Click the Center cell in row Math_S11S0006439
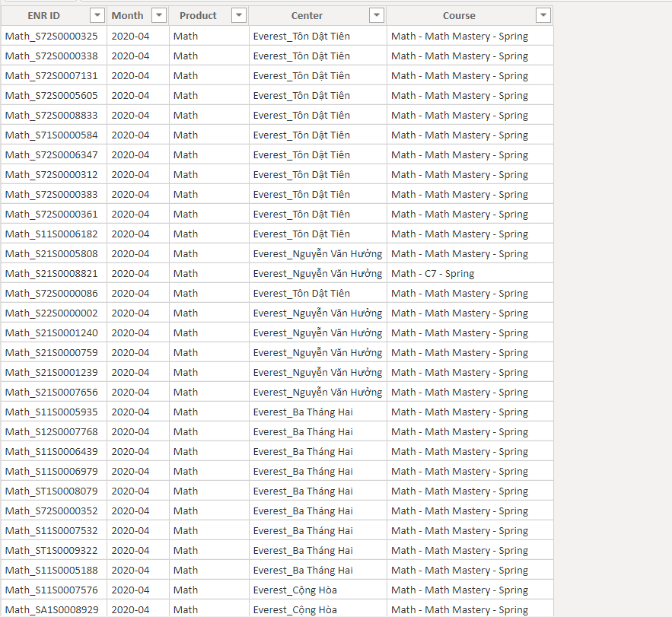Screen dimensions: 672x617 pos(318,451)
